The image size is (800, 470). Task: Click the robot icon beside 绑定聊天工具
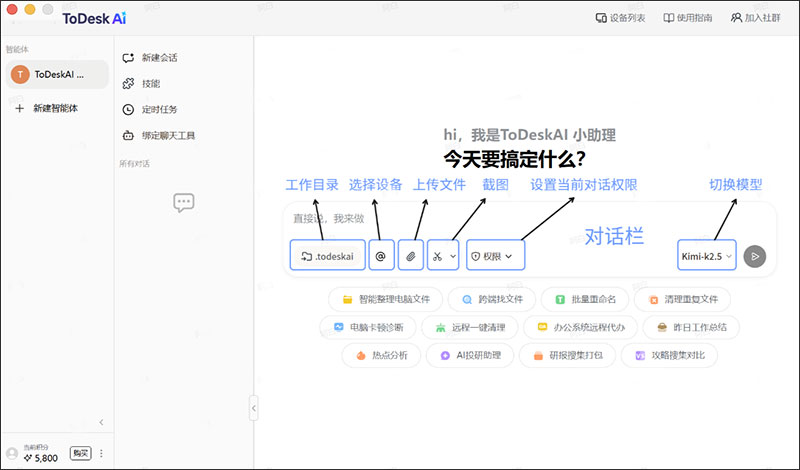coord(128,135)
